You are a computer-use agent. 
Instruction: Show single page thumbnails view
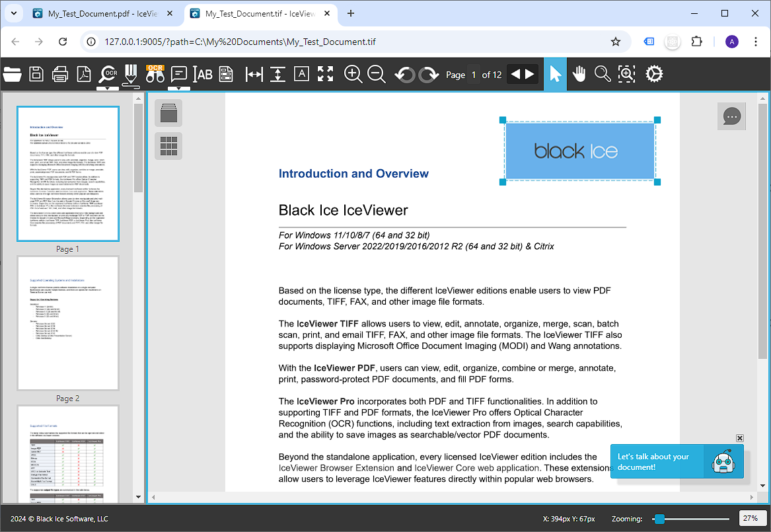168,113
